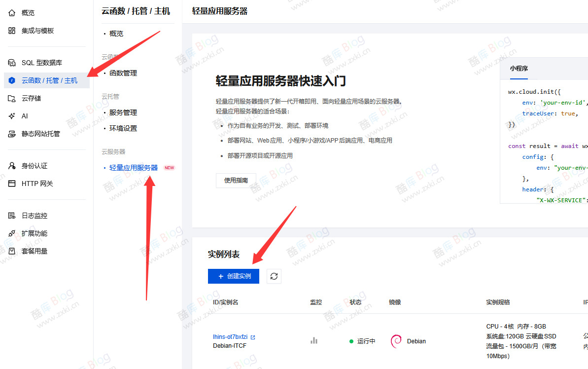Open 静态网站托管 page
This screenshot has width=588, height=369.
click(40, 134)
